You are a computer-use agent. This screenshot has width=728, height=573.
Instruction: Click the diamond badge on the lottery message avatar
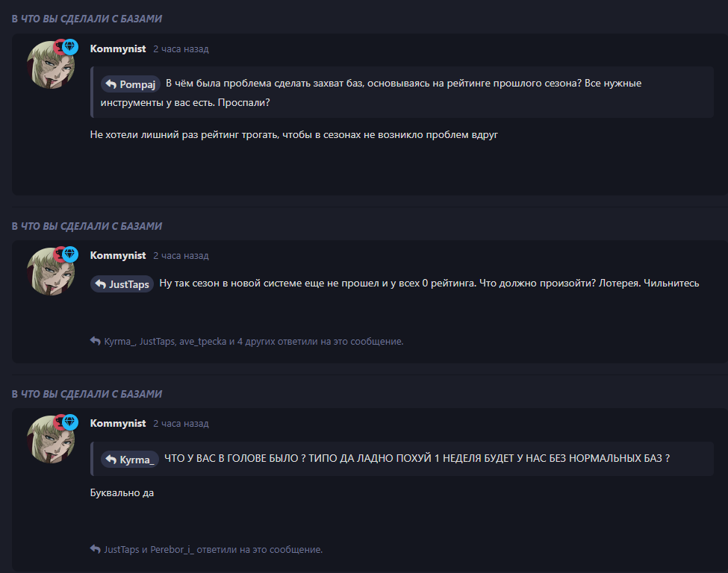coord(70,254)
